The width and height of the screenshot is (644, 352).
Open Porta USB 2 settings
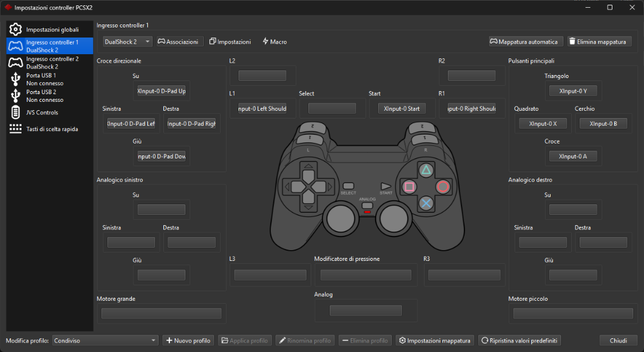coord(49,95)
